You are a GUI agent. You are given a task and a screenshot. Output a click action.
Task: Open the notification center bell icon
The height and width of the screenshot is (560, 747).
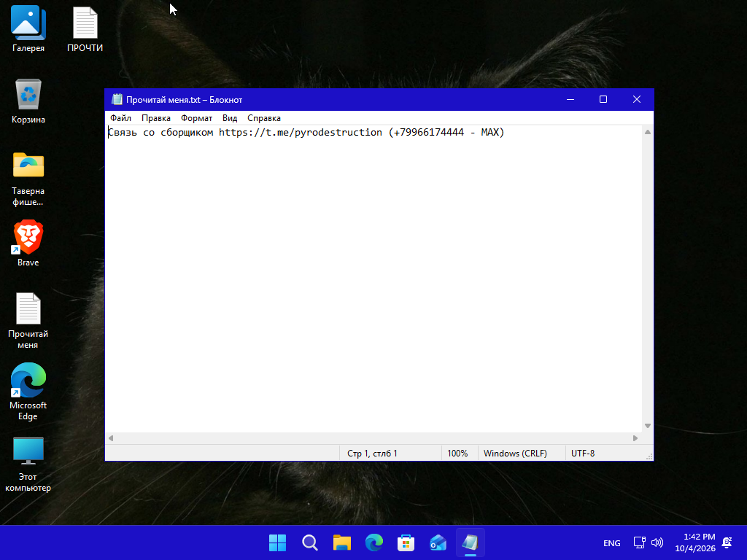coord(727,542)
